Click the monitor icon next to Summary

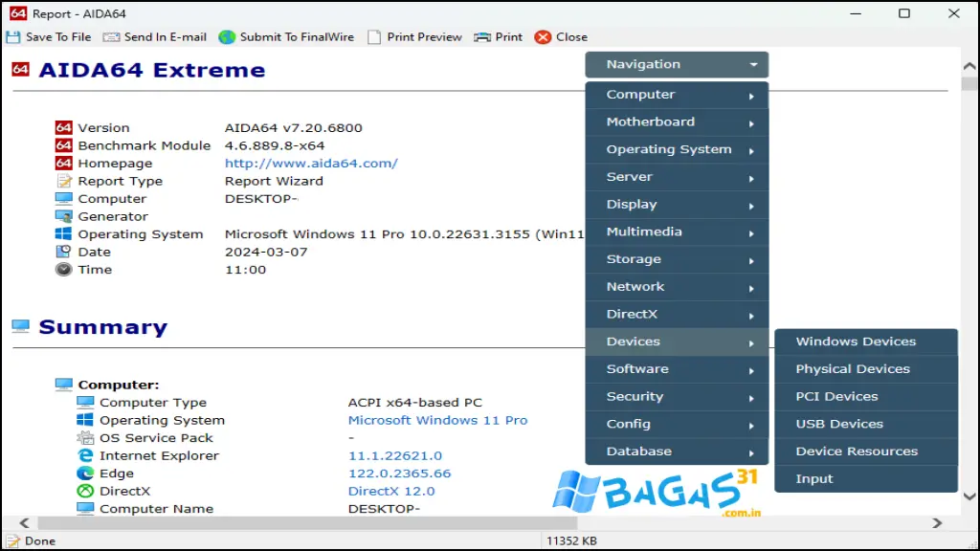(20, 326)
